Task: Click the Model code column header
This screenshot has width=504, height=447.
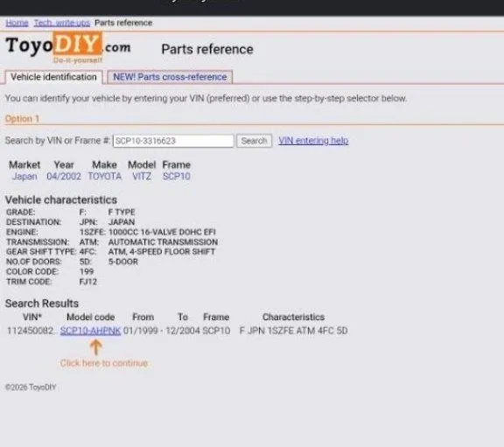Action: tap(91, 318)
